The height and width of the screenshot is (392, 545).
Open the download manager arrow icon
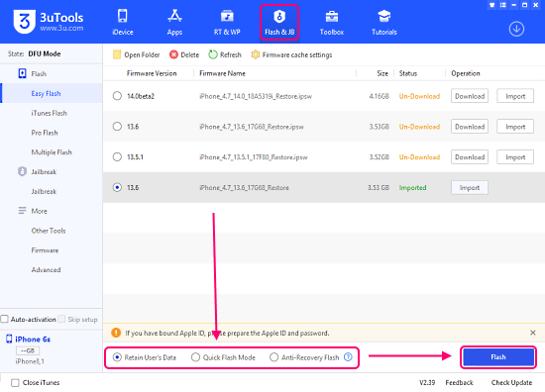(516, 29)
